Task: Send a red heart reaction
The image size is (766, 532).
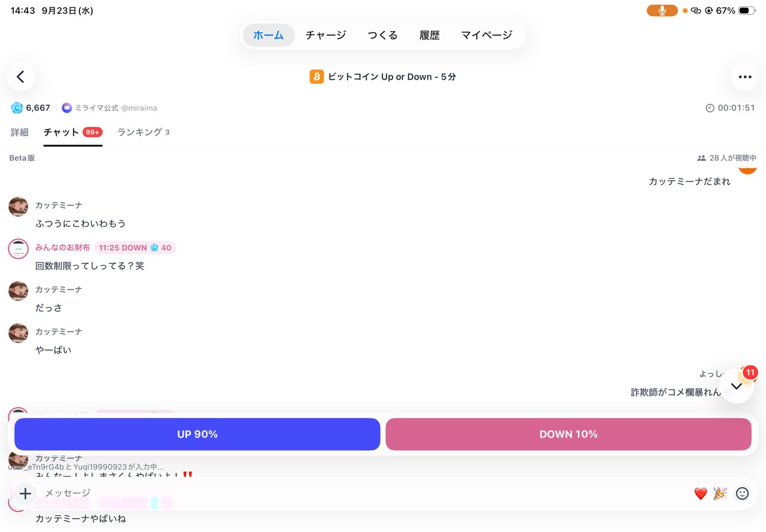Action: tap(701, 494)
